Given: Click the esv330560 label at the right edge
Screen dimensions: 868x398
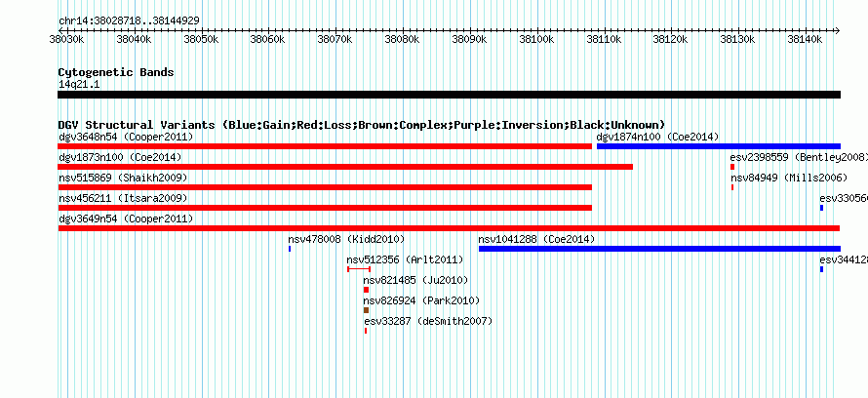Looking at the screenshot, I should [844, 198].
